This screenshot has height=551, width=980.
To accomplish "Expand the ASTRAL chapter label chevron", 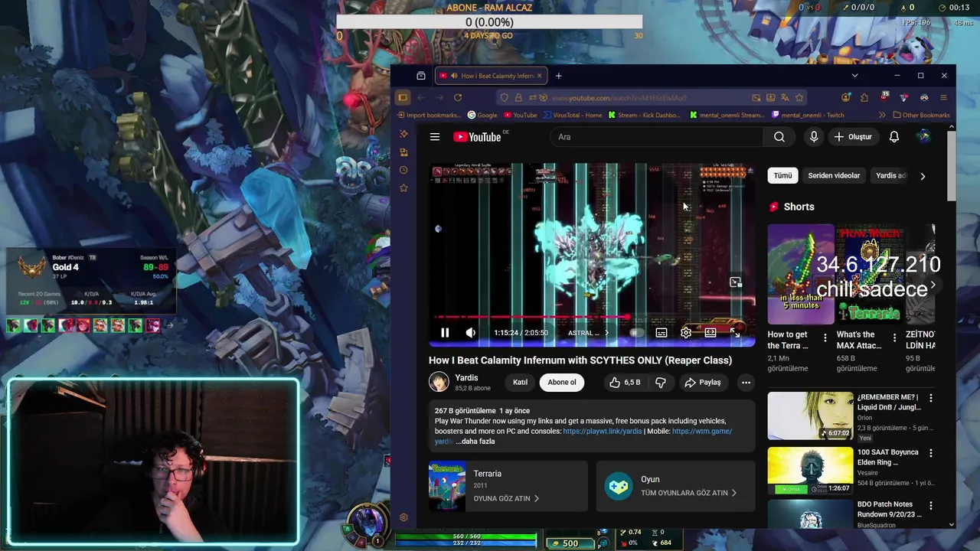I will coord(606,333).
